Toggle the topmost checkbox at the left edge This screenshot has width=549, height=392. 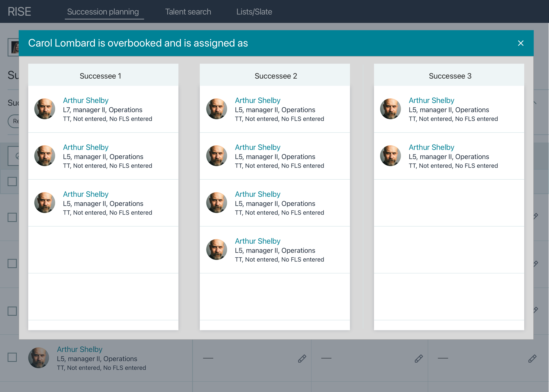12,182
